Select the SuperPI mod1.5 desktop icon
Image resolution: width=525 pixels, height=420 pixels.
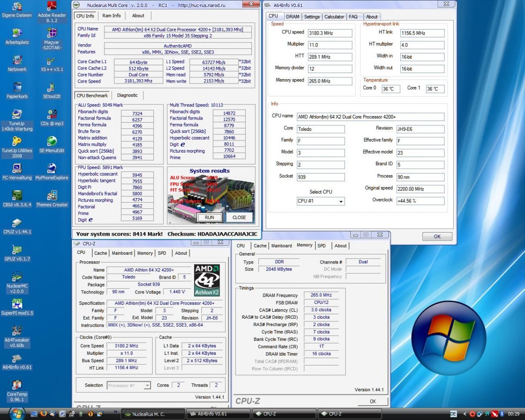[x=17, y=306]
